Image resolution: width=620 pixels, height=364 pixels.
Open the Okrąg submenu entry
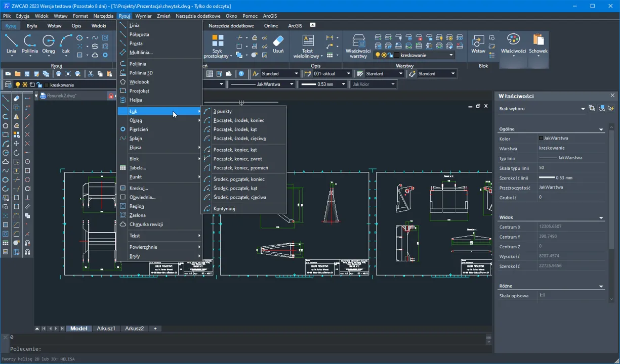159,120
